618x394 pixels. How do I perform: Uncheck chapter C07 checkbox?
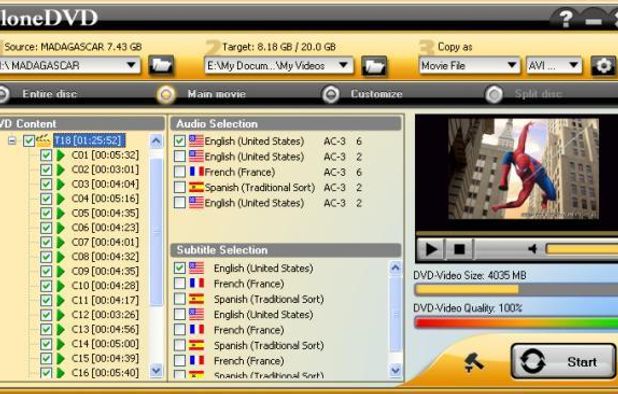46,242
